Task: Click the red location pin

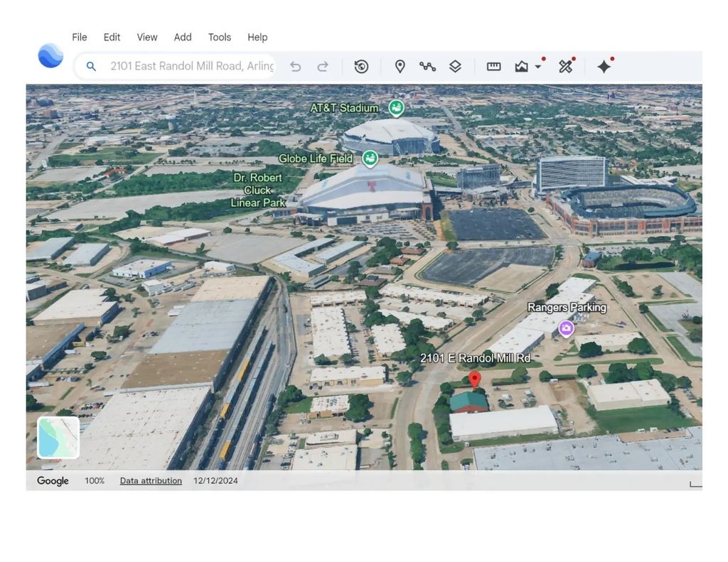Action: 474,379
